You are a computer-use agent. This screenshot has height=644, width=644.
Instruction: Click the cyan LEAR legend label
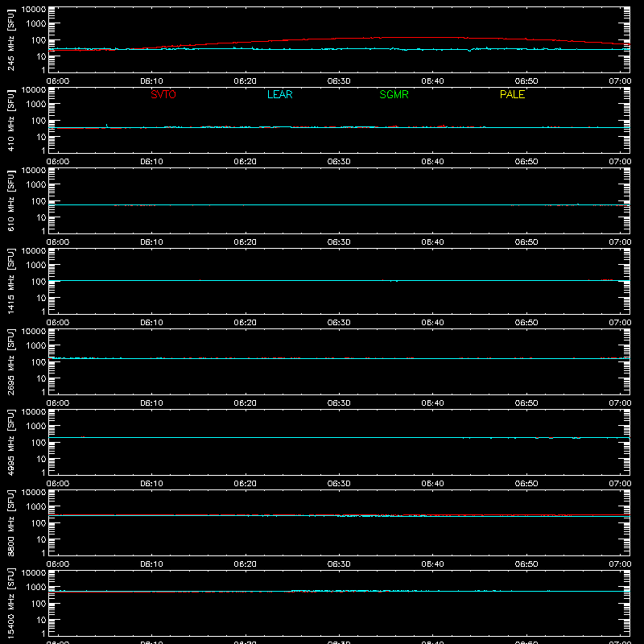(x=279, y=94)
